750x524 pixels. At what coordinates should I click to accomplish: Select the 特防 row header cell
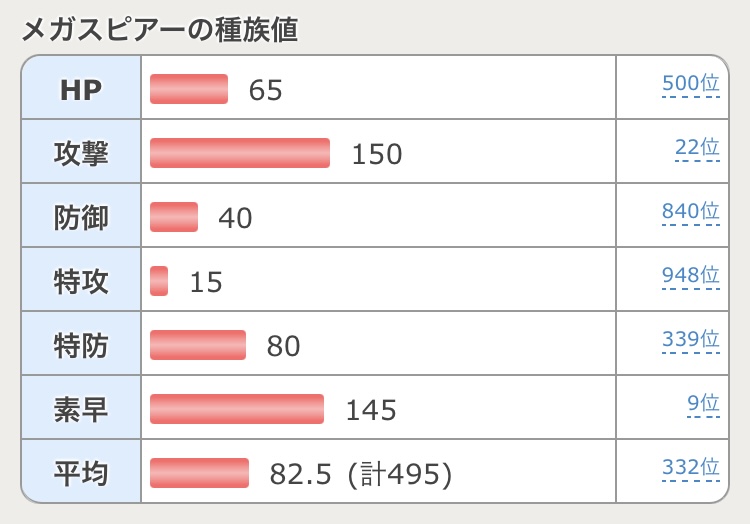pos(81,345)
